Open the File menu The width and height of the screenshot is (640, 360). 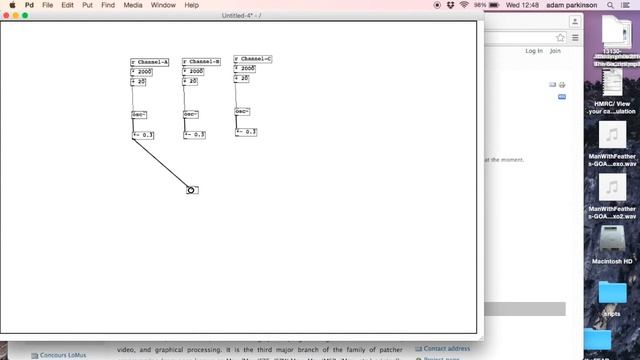tap(47, 5)
